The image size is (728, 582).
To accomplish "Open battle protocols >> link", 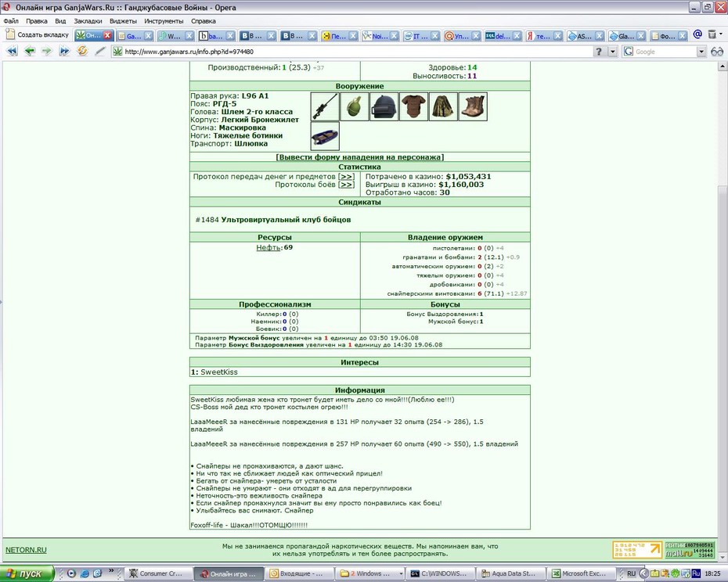I will [346, 185].
